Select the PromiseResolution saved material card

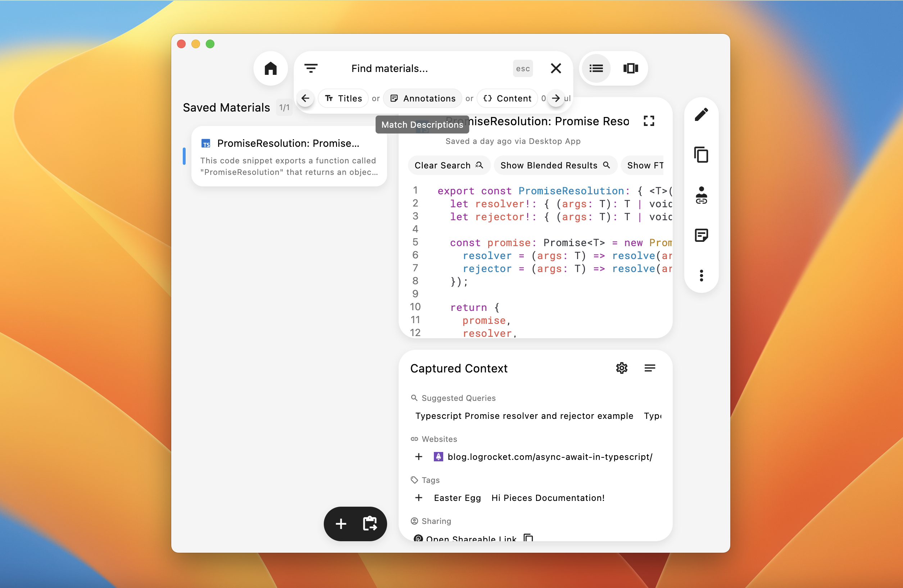point(289,157)
